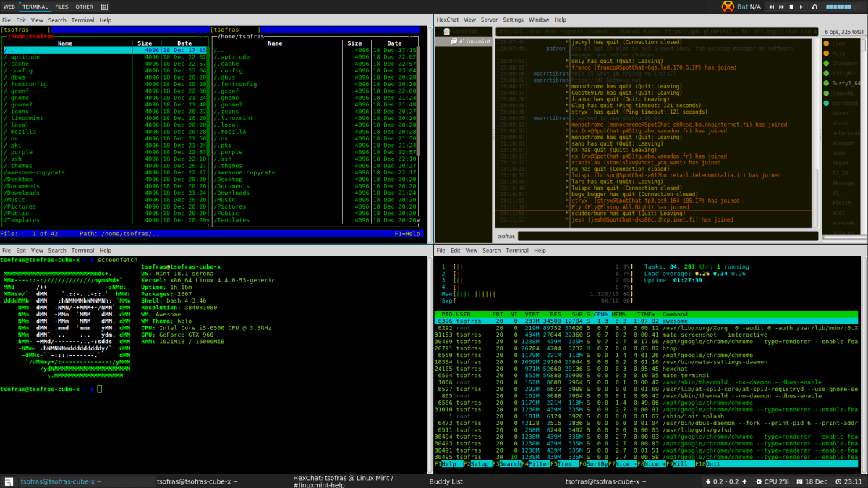Click the tiled layout icon next to OTHER
868x488 pixels.
point(104,7)
